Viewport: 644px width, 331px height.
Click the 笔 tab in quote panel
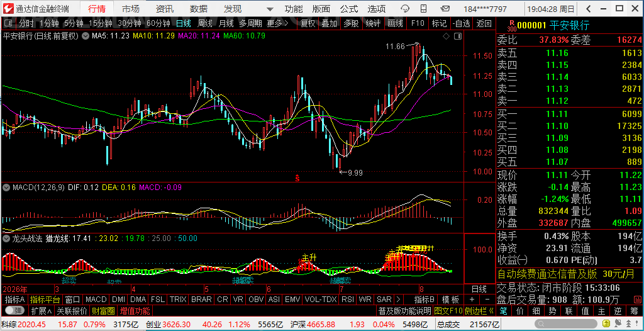(505, 310)
